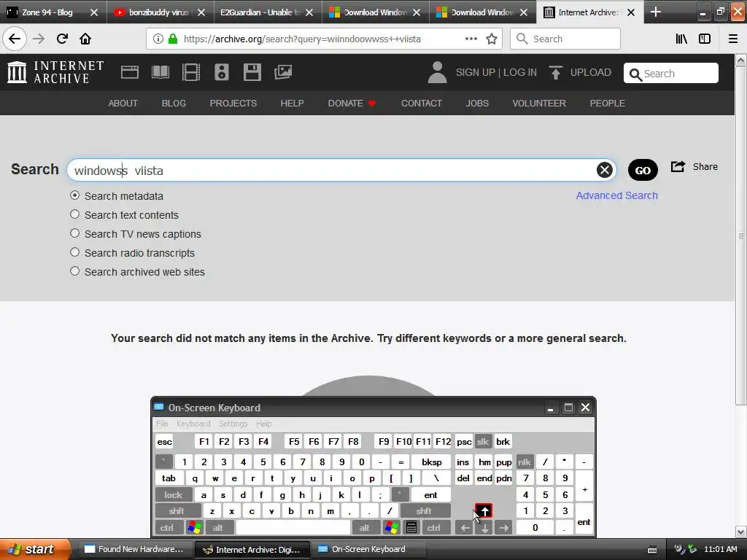Select Search radio transcripts radio button
Viewport: 747px width, 560px height.
click(75, 252)
